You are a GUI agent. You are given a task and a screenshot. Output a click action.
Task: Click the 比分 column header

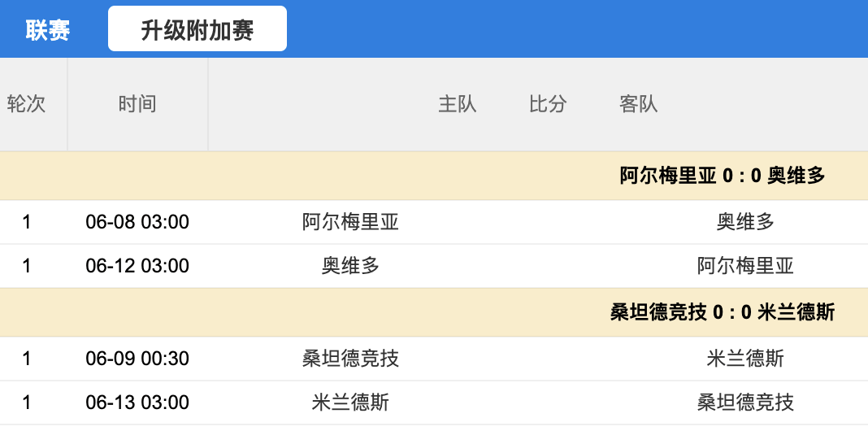click(x=548, y=104)
